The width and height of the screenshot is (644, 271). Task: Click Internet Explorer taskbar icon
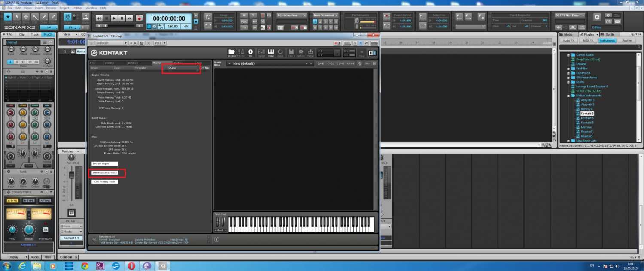[22, 266]
